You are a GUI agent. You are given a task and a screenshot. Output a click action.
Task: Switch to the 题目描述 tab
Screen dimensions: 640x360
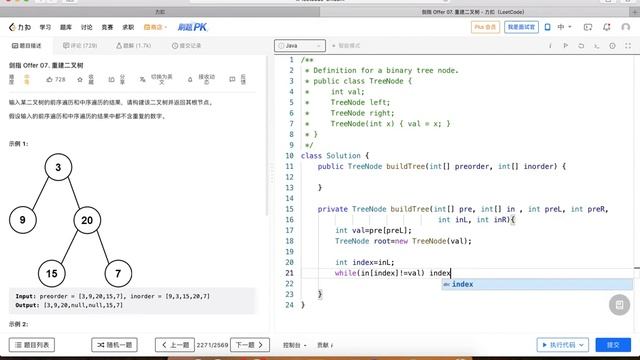point(27,46)
